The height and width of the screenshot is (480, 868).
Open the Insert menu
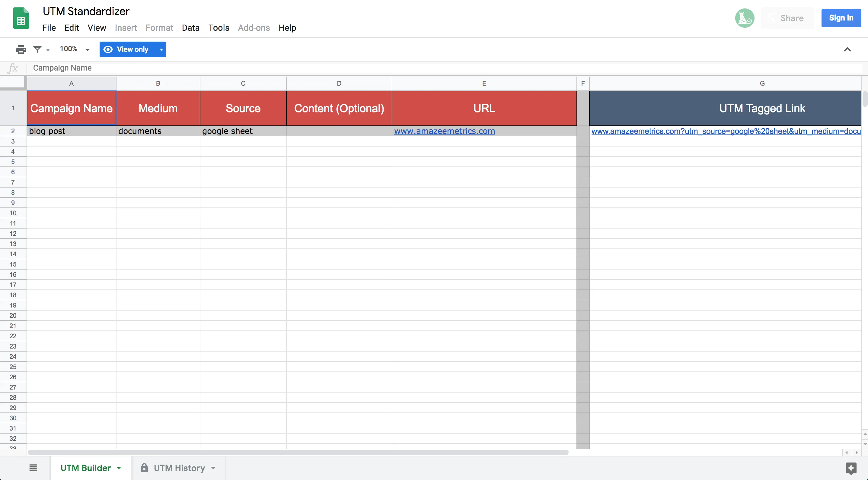click(x=126, y=28)
